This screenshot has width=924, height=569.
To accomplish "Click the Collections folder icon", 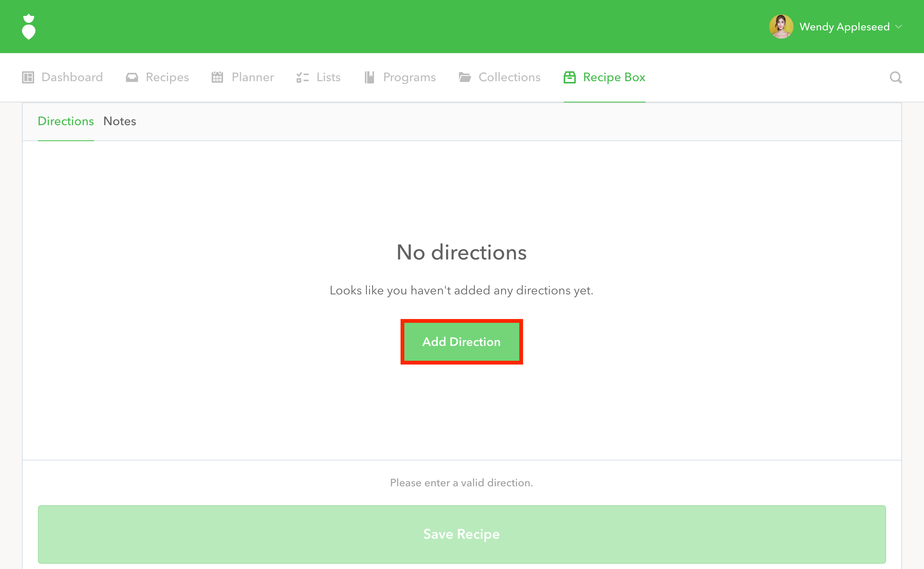I will [x=465, y=77].
